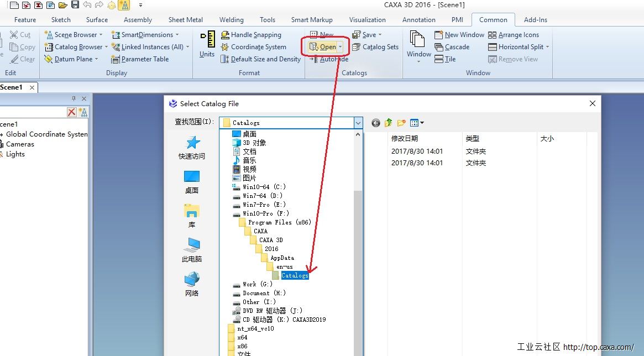This screenshot has height=356, width=644.
Task: Open the Catalog Browser dropdown arrow
Action: point(106,47)
